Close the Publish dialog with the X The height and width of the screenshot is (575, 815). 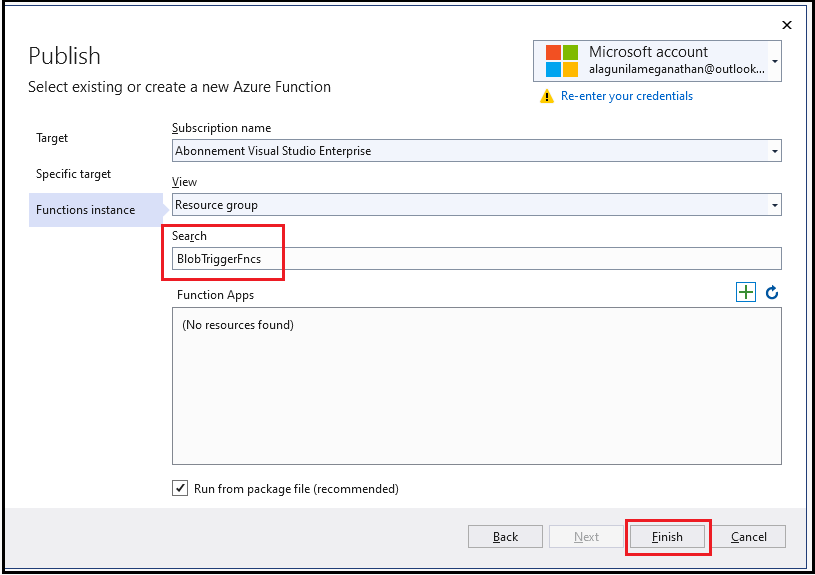coord(787,25)
